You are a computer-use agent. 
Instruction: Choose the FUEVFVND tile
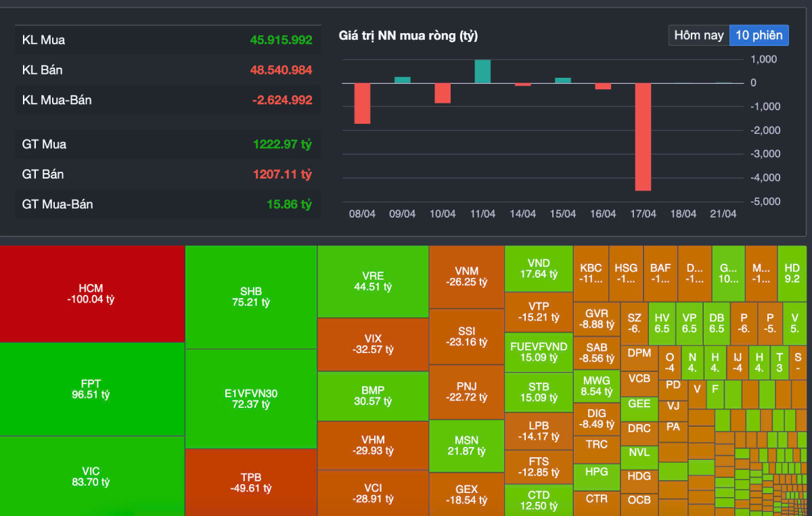539,352
